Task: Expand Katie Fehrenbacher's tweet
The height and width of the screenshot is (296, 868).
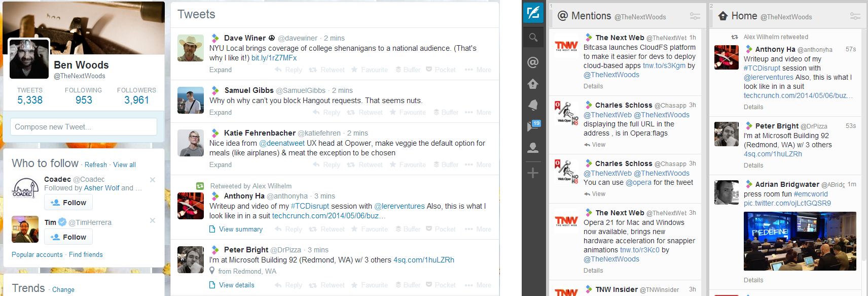Action: click(x=221, y=165)
